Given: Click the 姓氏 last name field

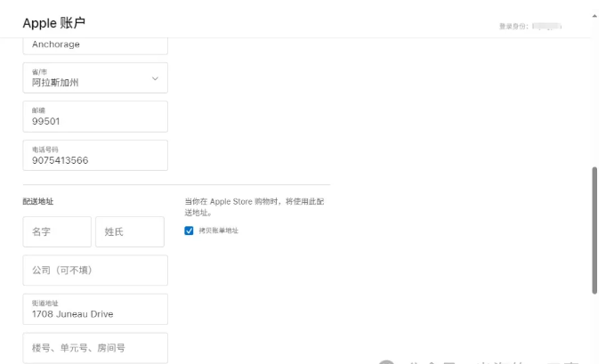Looking at the screenshot, I should (130, 232).
